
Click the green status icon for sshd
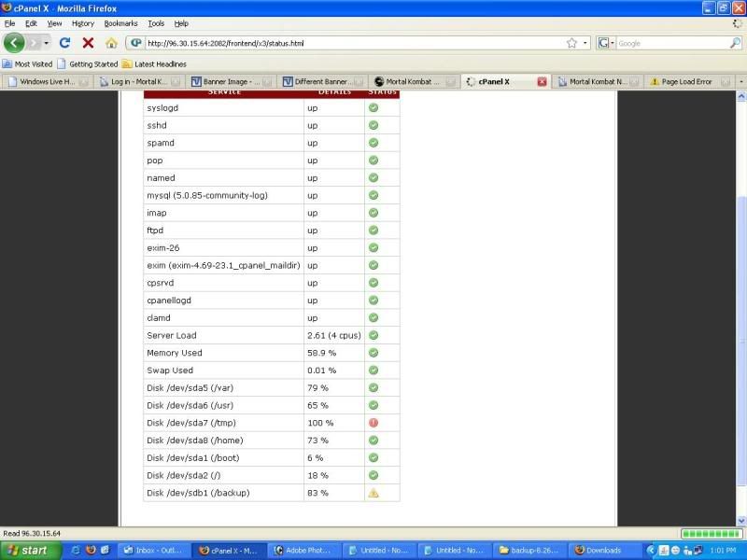373,125
